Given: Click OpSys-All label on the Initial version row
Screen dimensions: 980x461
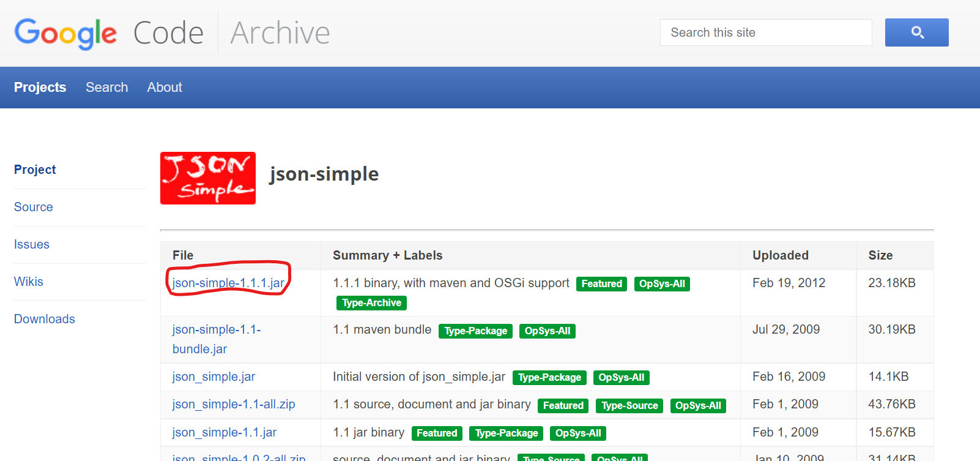Looking at the screenshot, I should click(x=622, y=378).
